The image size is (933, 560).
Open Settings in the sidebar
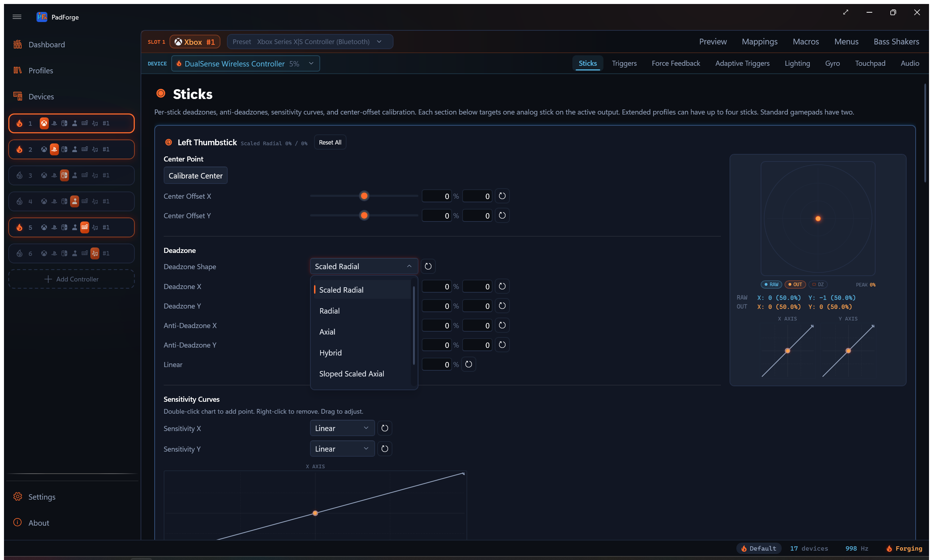pyautogui.click(x=42, y=497)
